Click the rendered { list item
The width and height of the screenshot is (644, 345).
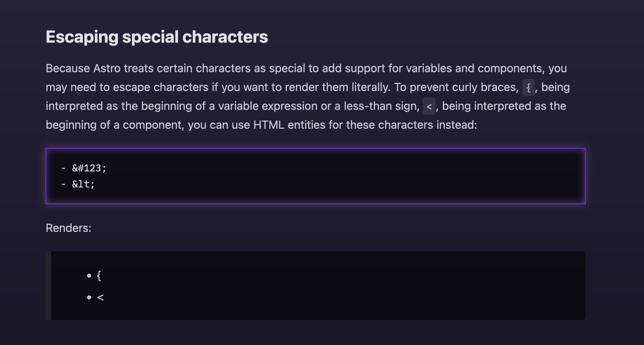99,276
